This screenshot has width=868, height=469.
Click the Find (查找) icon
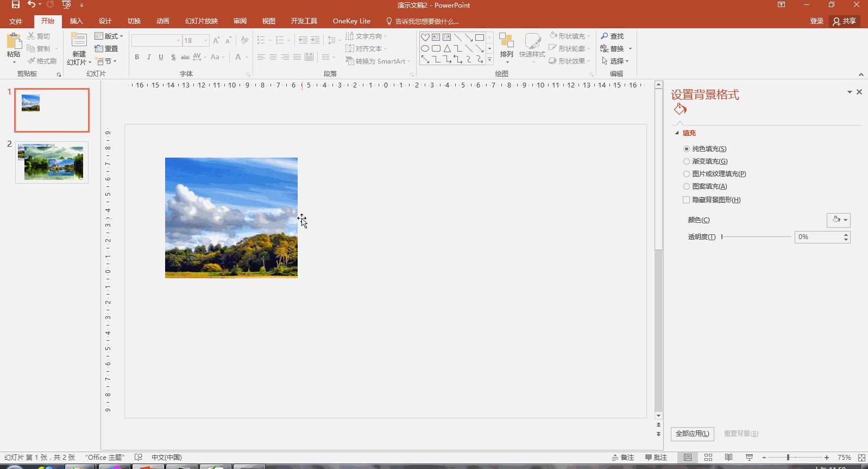click(x=605, y=36)
